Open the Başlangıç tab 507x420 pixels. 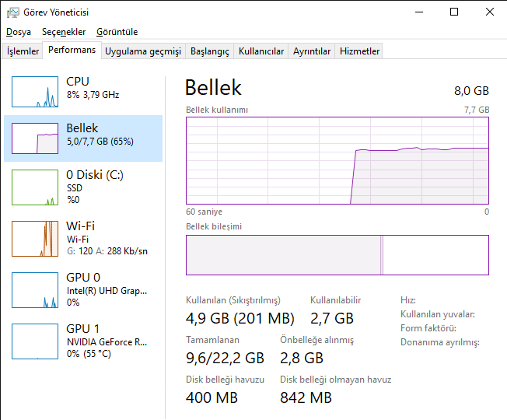pos(210,51)
